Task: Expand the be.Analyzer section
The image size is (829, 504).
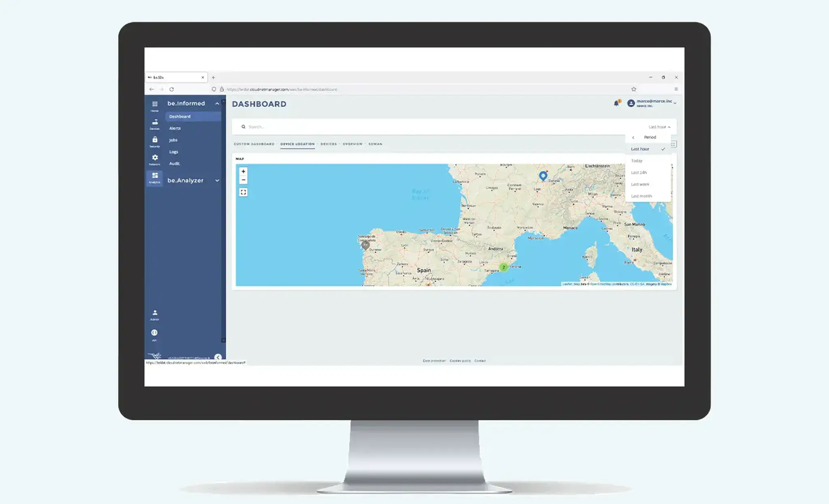Action: pyautogui.click(x=217, y=180)
